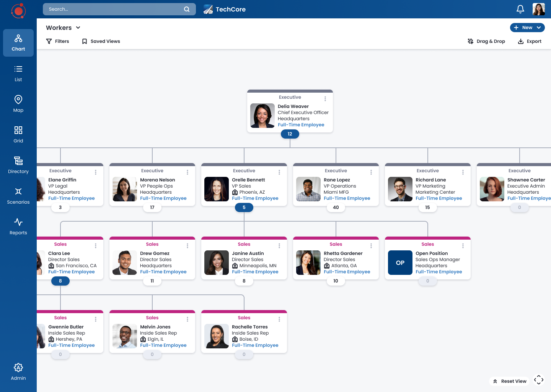Select the Chart view tab
Viewport: 551px width, 392px height.
18,43
